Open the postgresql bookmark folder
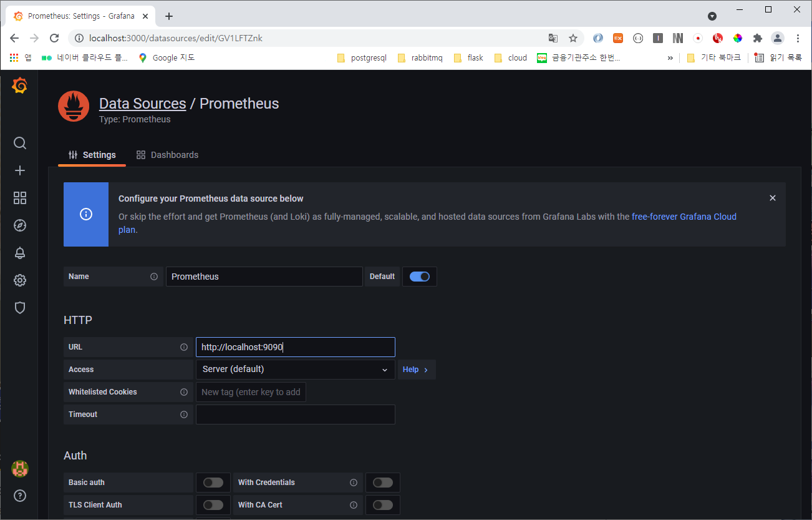The image size is (812, 520). click(362, 58)
